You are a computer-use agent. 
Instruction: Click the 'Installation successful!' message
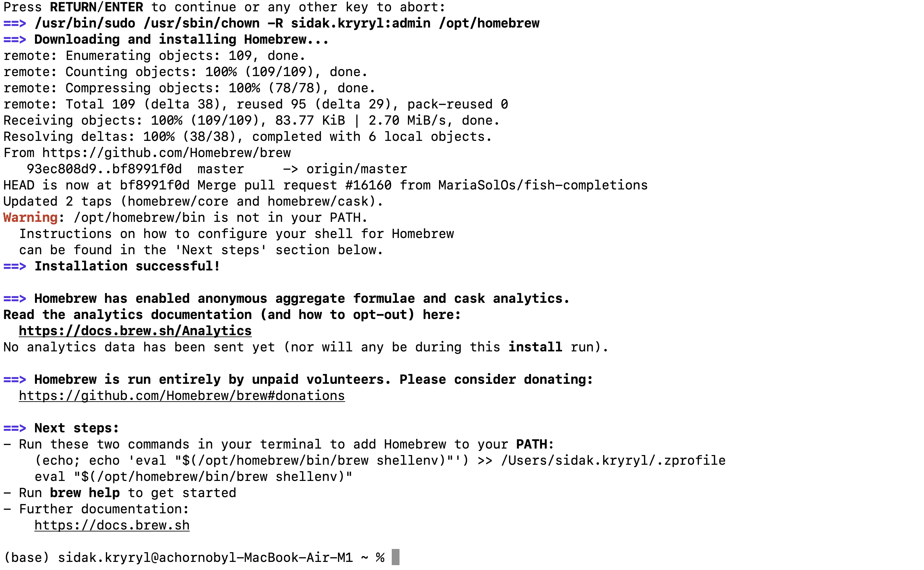pyautogui.click(x=127, y=266)
